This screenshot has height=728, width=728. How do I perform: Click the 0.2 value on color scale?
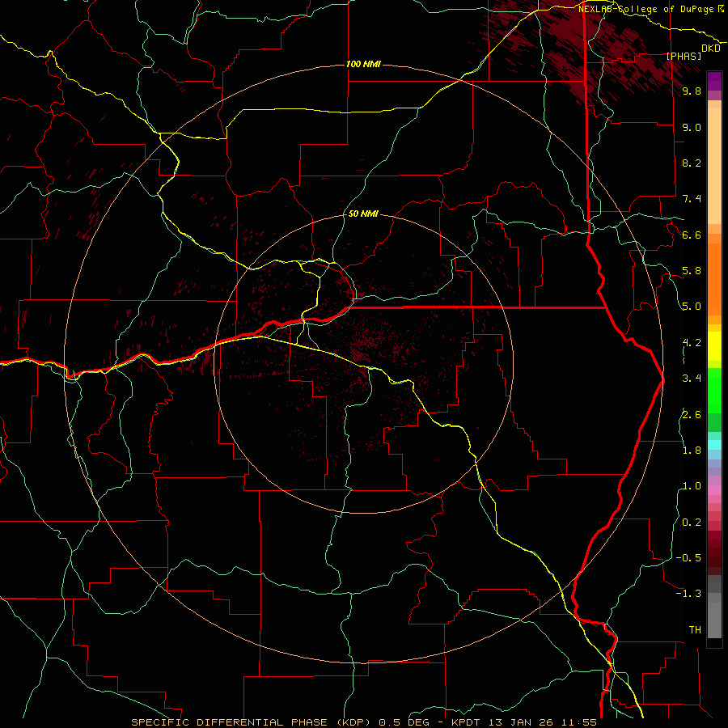[x=692, y=523]
